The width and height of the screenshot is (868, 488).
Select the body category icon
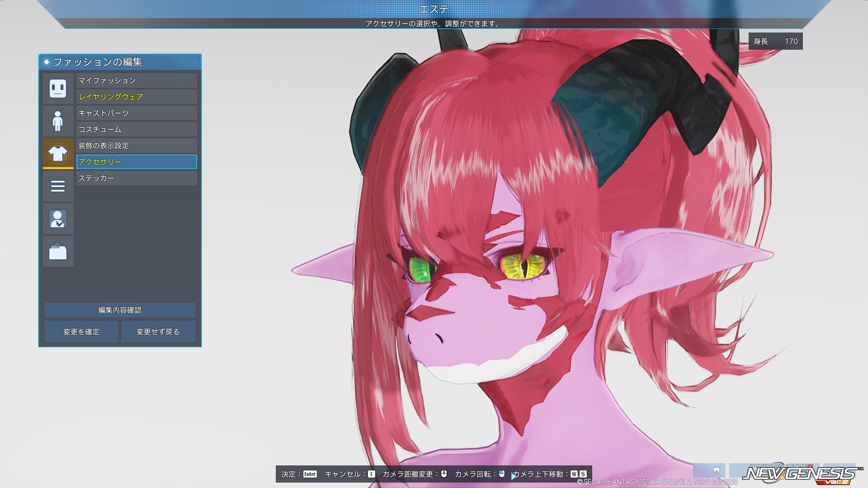58,121
